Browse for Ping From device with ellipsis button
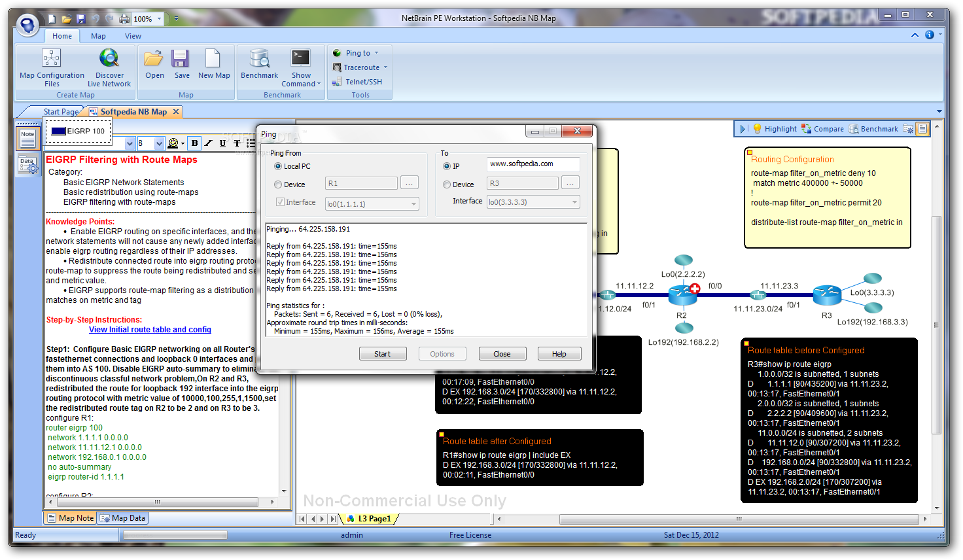Viewport: 963px width, 560px height. pyautogui.click(x=409, y=183)
